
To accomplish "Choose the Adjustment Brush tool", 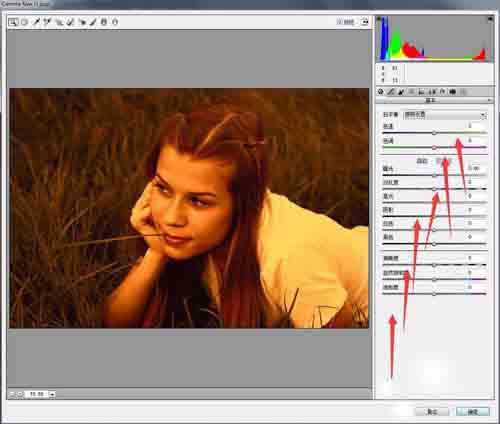I will (93, 22).
